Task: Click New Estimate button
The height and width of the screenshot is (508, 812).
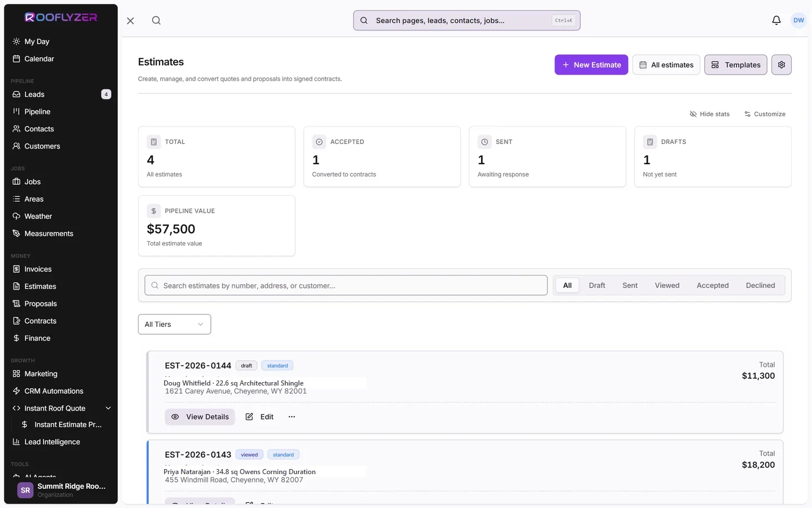Action: [x=591, y=65]
